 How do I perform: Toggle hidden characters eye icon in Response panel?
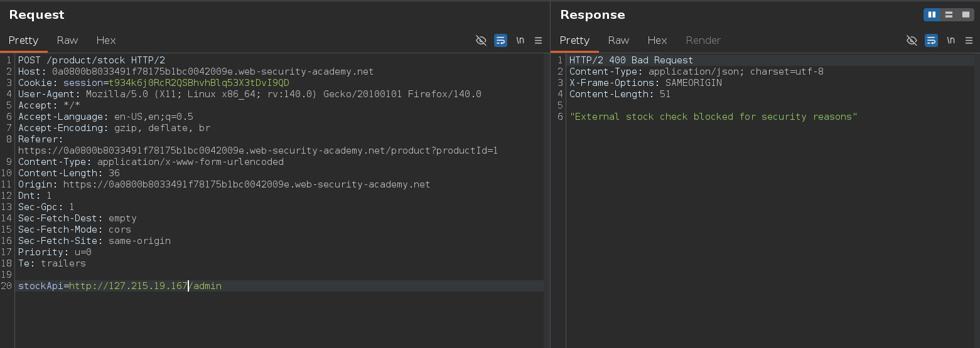912,40
